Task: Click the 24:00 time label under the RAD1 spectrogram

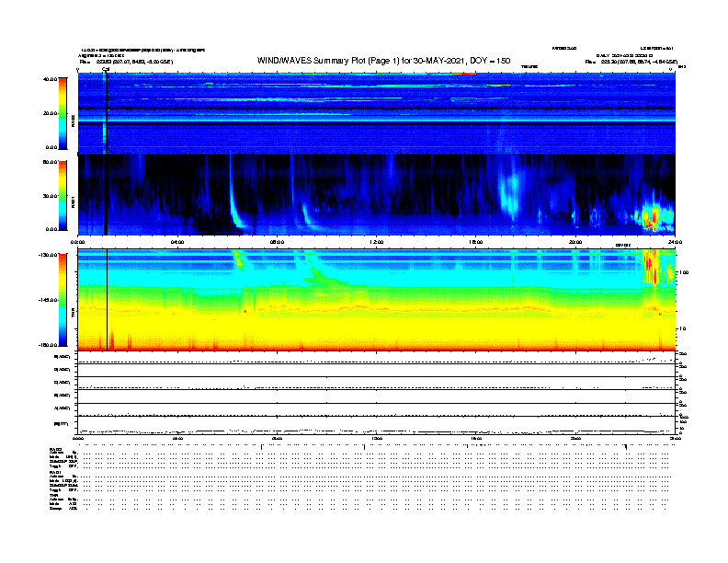Action: click(x=675, y=242)
